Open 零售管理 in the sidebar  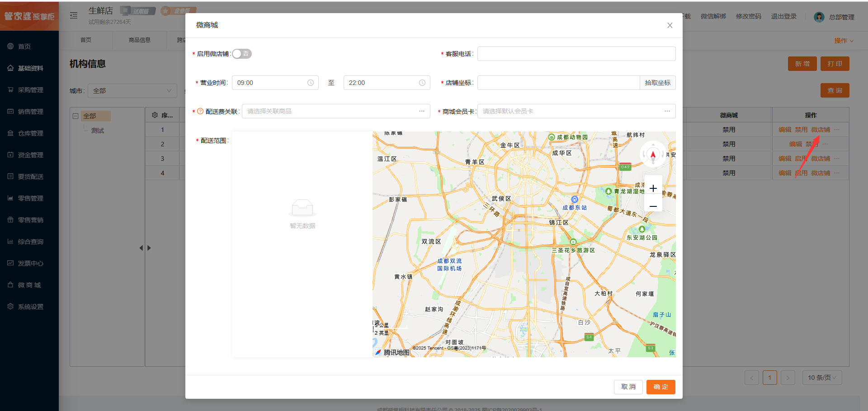click(x=30, y=198)
